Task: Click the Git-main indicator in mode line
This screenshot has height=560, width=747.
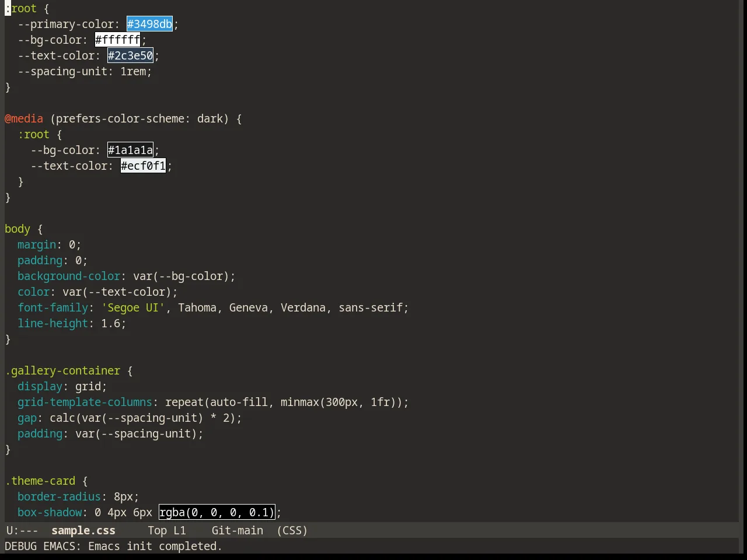Action: 237,530
